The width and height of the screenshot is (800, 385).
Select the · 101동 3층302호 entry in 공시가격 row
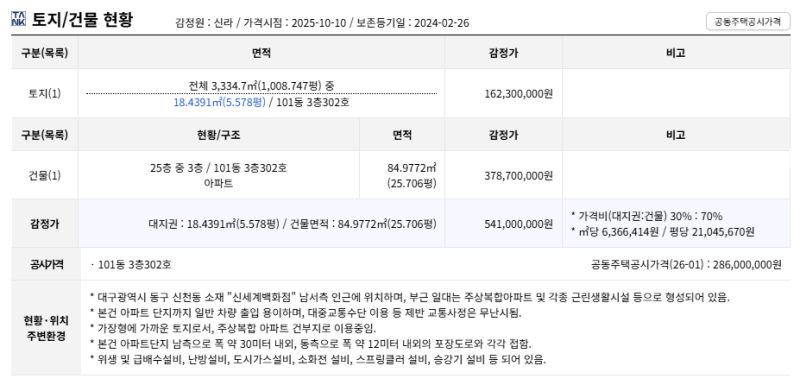[131, 265]
